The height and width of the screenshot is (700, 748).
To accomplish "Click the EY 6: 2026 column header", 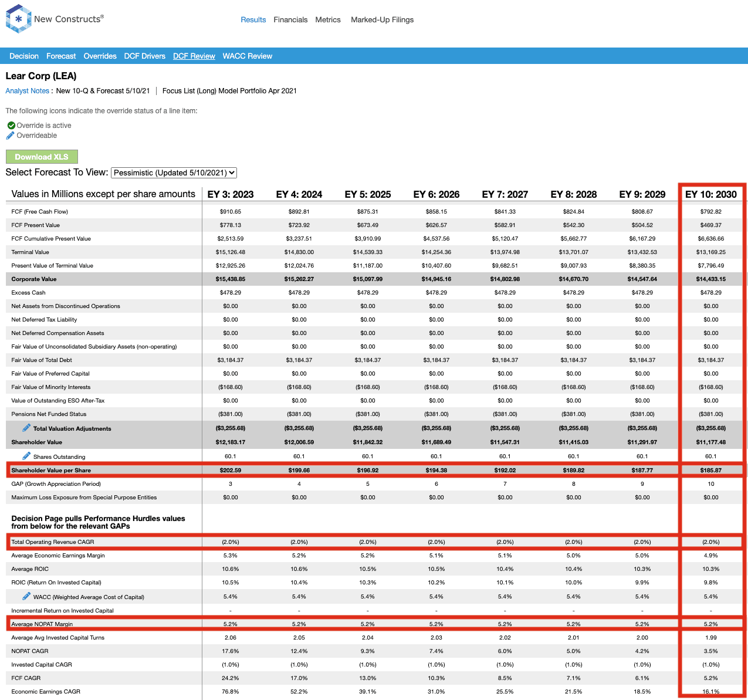I will pos(436,194).
